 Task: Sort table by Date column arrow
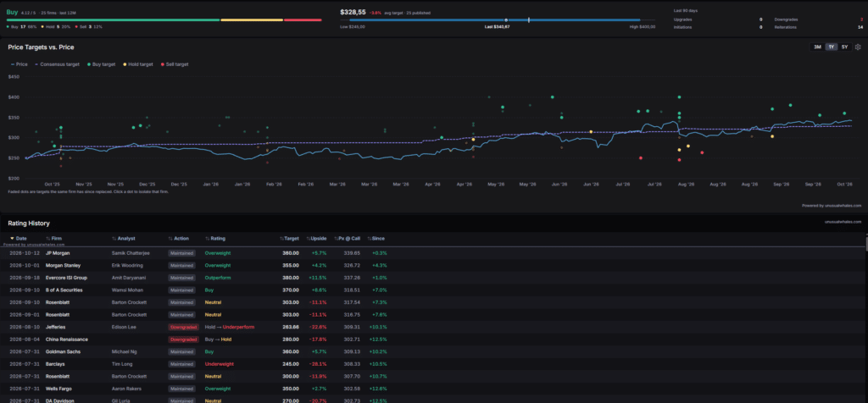pos(12,238)
